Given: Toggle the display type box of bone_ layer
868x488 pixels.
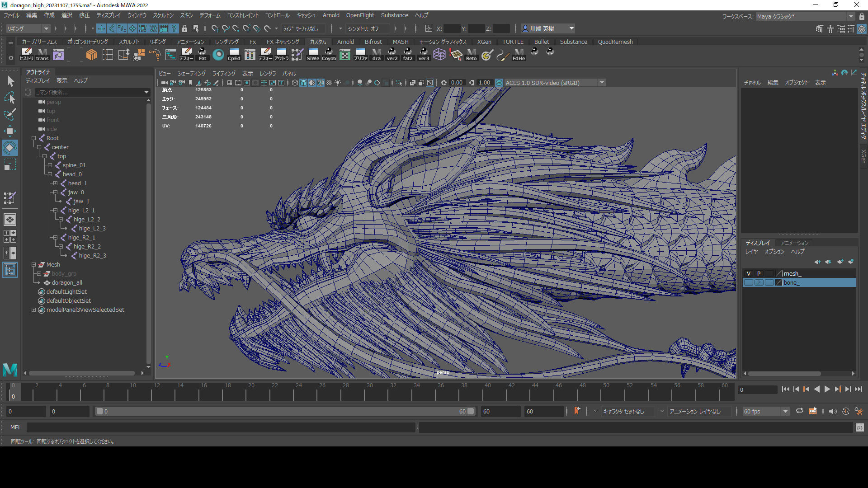Looking at the screenshot, I should coord(769,282).
